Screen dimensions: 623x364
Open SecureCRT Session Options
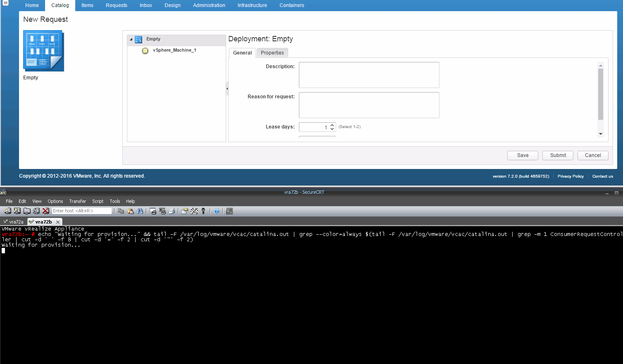click(x=185, y=211)
